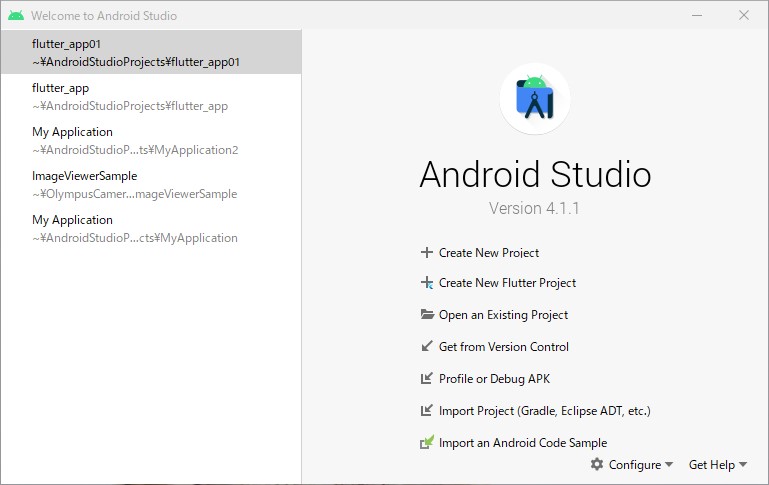Click the Flutter plus icon for new Flutter project

[x=427, y=283]
